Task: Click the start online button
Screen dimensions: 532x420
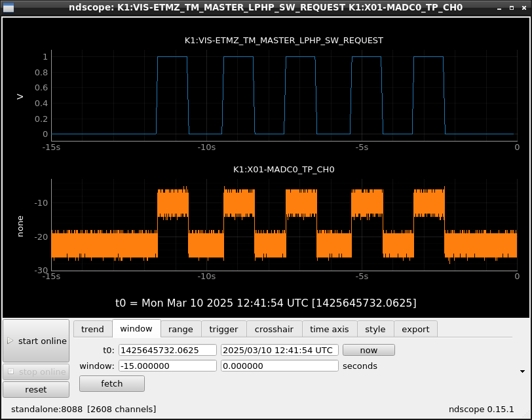Action: coord(36,341)
